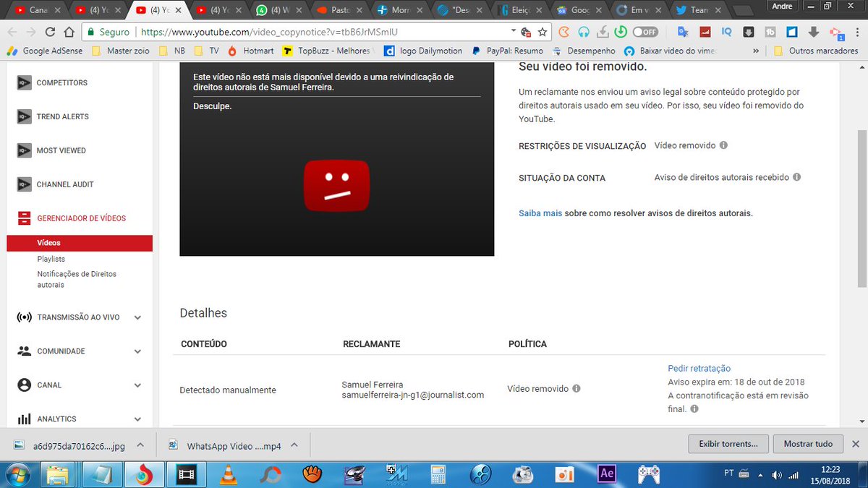The image size is (868, 488).
Task: Select the Vídeos sidebar item
Action: tap(80, 243)
